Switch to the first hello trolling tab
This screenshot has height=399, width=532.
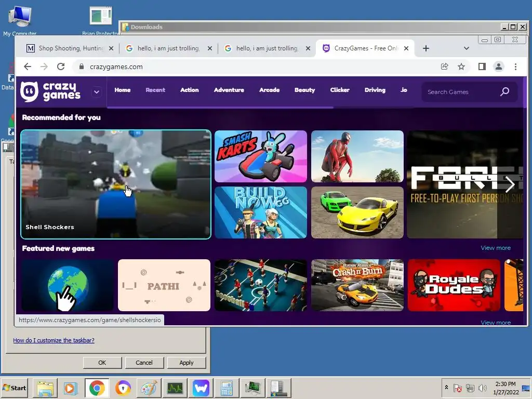169,48
